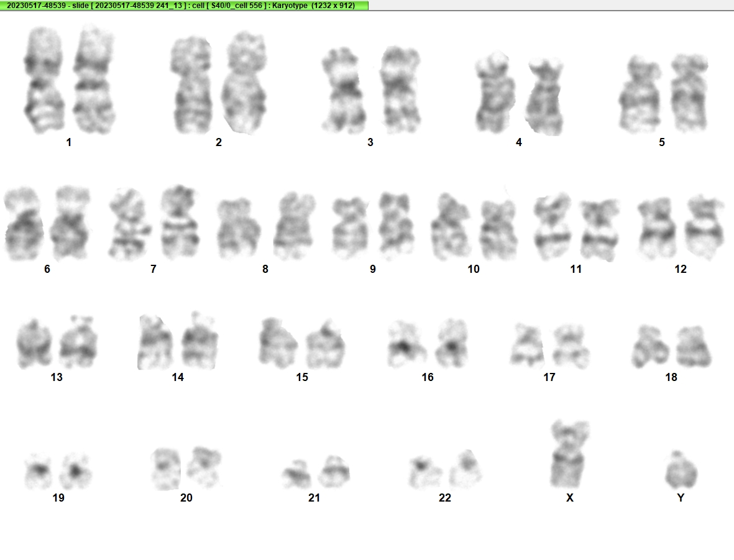734x560 pixels.
Task: Click the label "3" under third pair
Action: (370, 142)
